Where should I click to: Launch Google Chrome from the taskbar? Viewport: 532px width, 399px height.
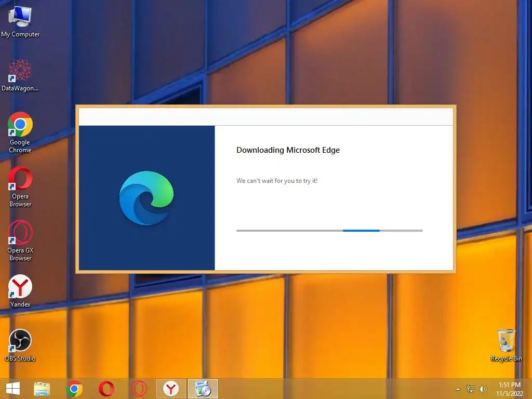point(74,389)
